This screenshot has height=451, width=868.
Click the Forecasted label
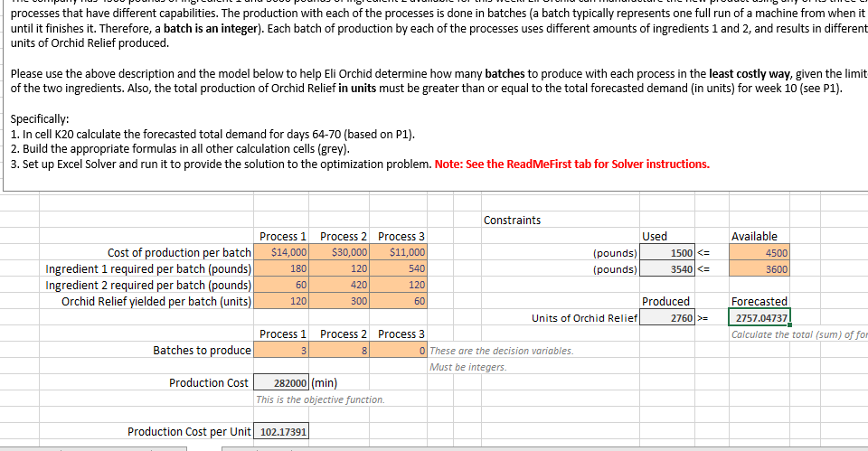[759, 302]
